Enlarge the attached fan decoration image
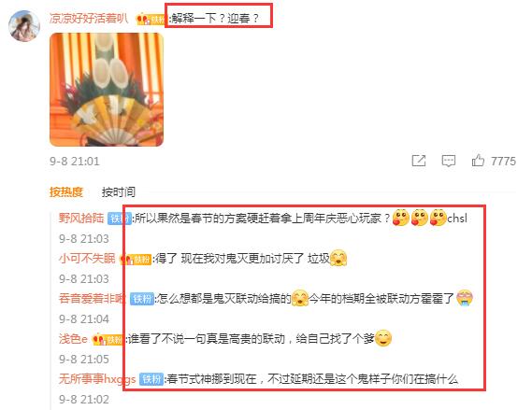 (107, 90)
